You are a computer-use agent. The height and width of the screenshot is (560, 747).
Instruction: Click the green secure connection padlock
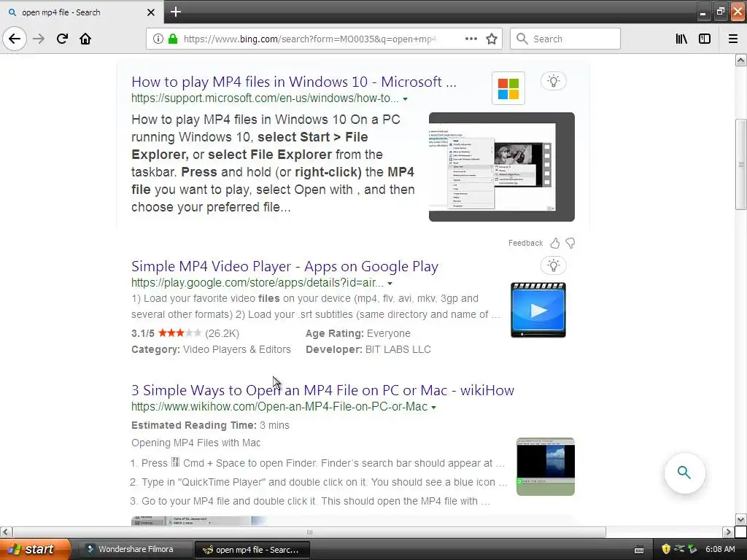(x=173, y=39)
